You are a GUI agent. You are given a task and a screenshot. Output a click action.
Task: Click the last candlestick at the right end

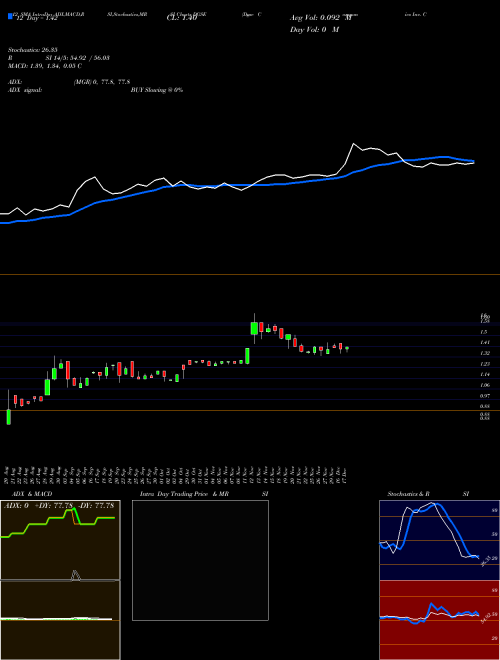(x=347, y=349)
